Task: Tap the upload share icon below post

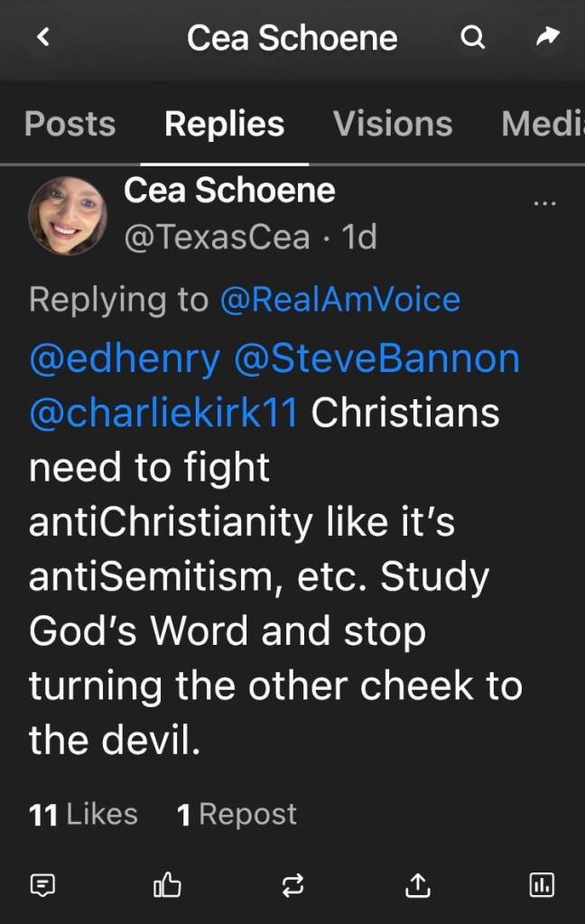Action: tap(417, 885)
